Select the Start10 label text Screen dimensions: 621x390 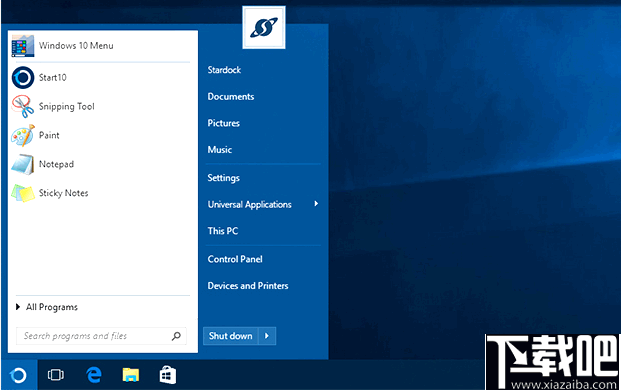point(53,77)
